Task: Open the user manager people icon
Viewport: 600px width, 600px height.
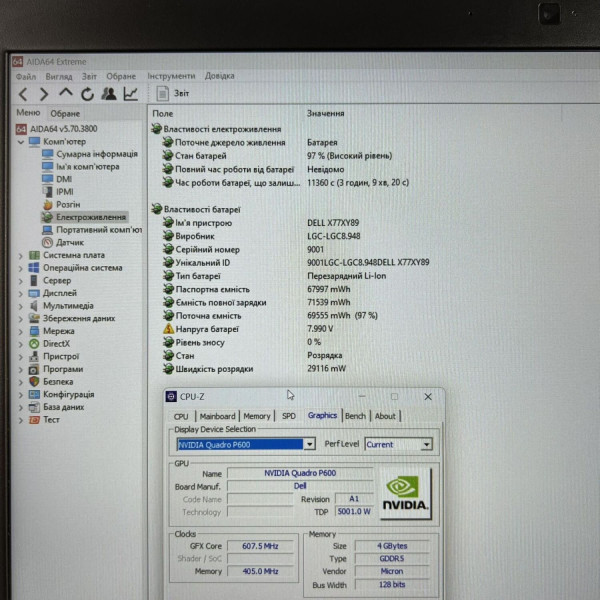Action: 109,94
